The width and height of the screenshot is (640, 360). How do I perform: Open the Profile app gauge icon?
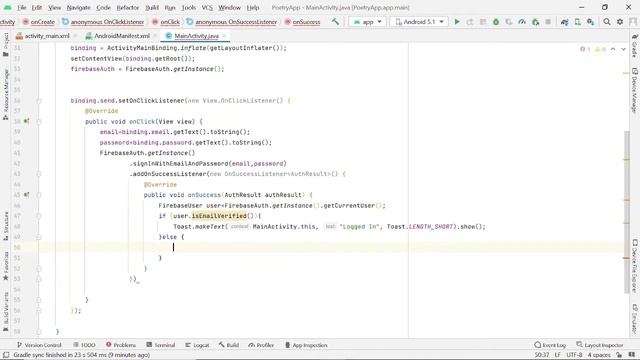522,22
